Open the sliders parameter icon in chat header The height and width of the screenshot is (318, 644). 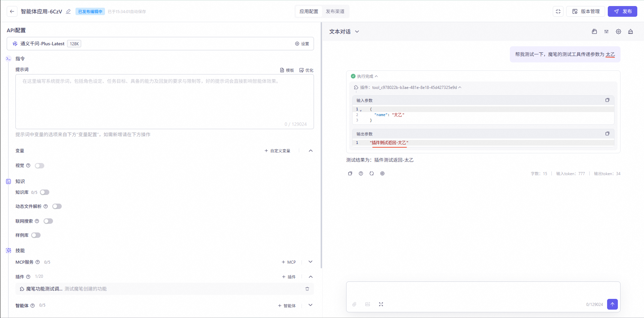point(606,32)
